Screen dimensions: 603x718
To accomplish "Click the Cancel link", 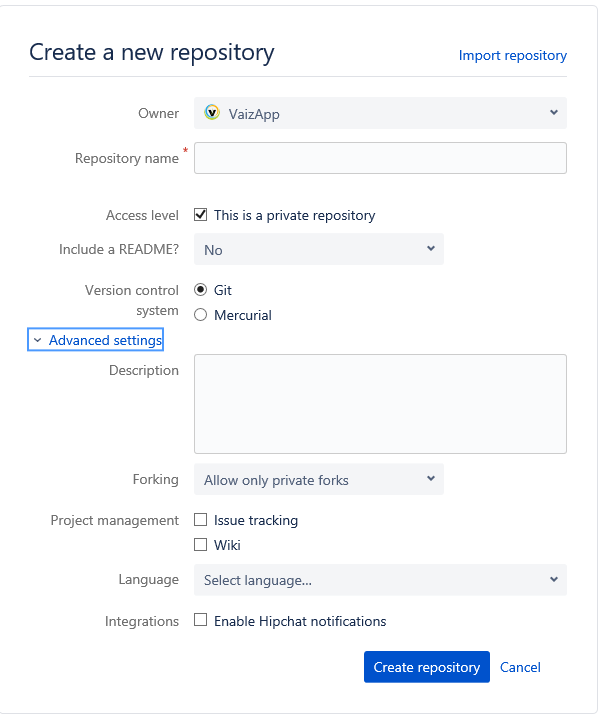I will tap(520, 667).
